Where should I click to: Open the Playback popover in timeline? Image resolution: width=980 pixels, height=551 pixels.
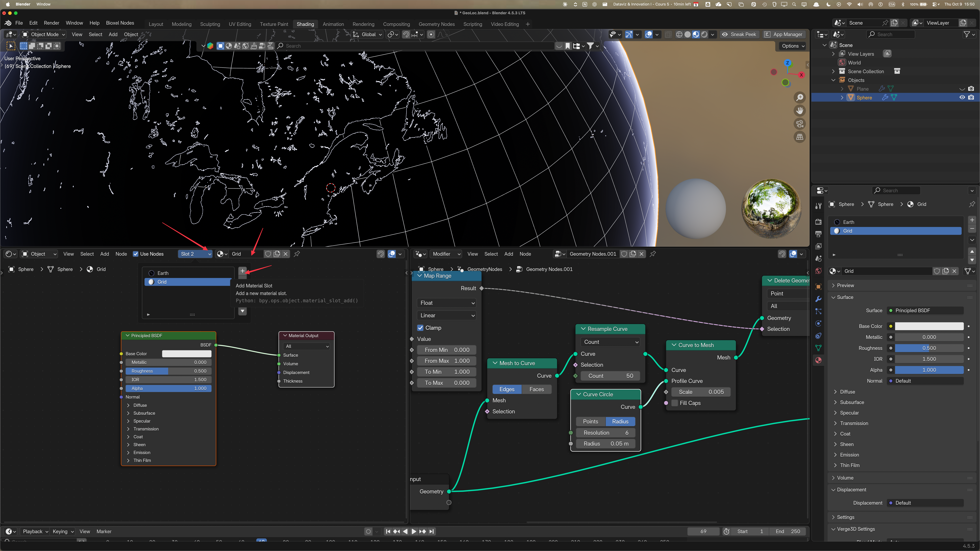pos(35,532)
